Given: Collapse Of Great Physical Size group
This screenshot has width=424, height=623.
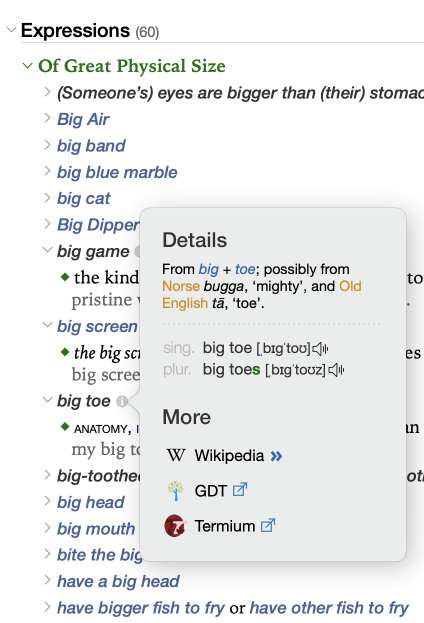Looking at the screenshot, I should pyautogui.click(x=27, y=66).
